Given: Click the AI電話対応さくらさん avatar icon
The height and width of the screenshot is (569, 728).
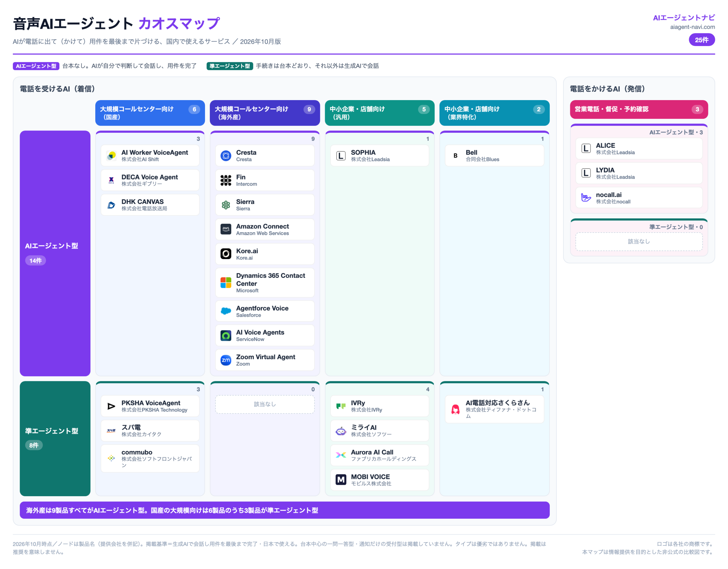Looking at the screenshot, I should [455, 409].
